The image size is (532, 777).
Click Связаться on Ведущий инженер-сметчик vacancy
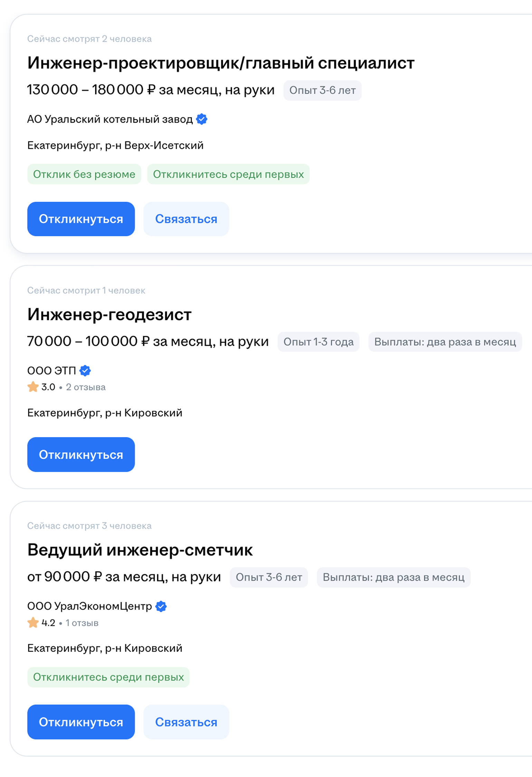186,722
